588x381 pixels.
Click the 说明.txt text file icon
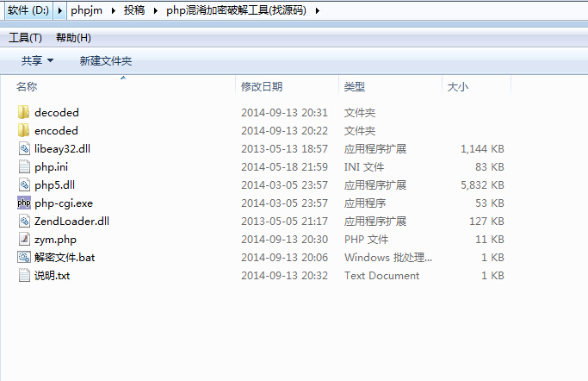point(24,275)
